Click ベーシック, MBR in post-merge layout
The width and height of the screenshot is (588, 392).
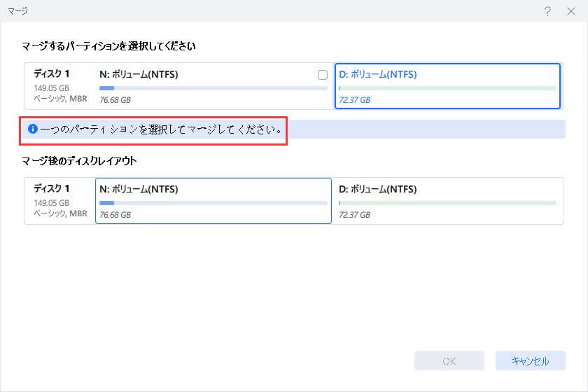[60, 213]
